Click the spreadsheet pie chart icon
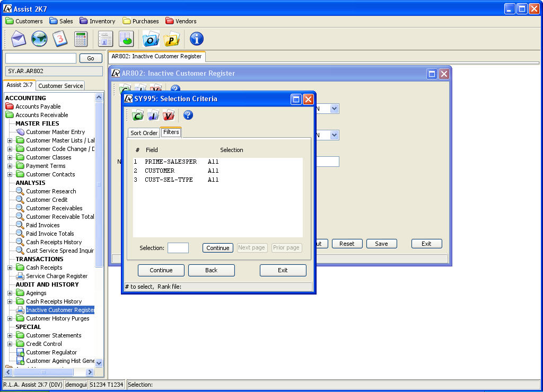The image size is (543, 392). pyautogui.click(x=126, y=39)
